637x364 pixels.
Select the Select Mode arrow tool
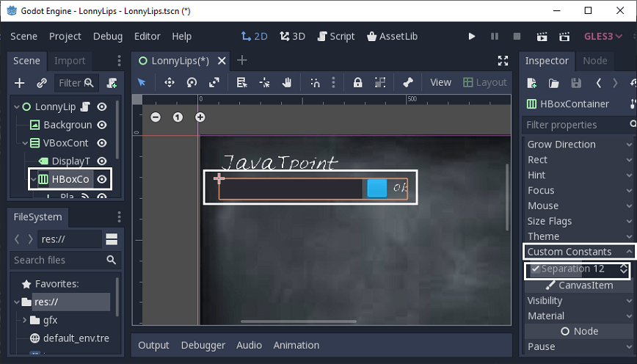coord(142,82)
